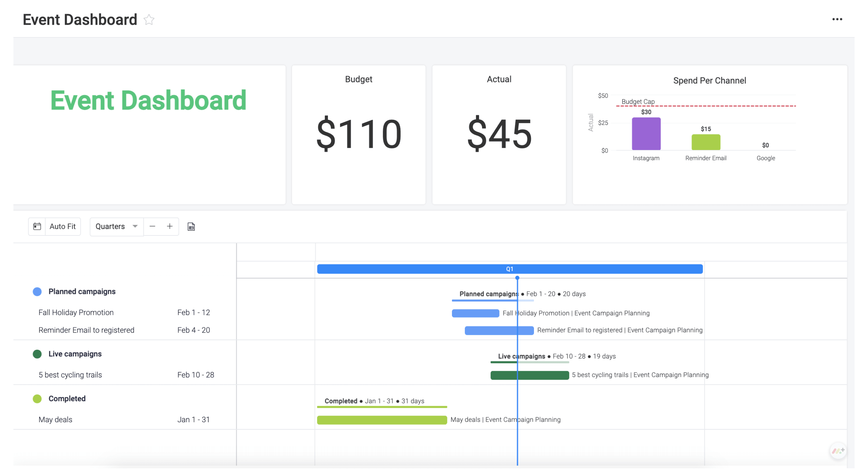Zoom out using the minus icon
868x475 pixels.
click(x=152, y=226)
